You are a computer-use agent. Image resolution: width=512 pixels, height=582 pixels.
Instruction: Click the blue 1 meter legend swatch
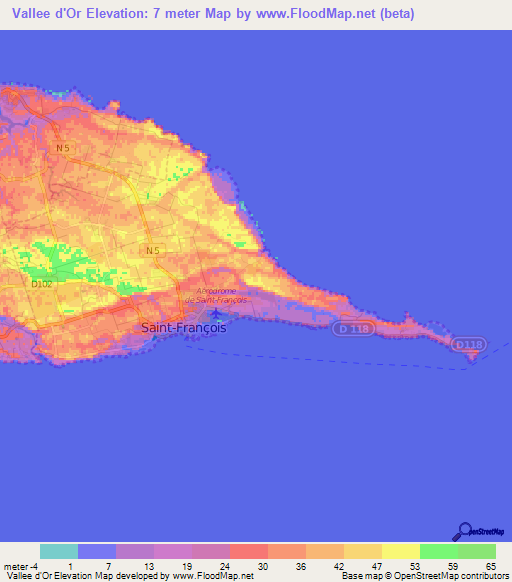(97, 552)
